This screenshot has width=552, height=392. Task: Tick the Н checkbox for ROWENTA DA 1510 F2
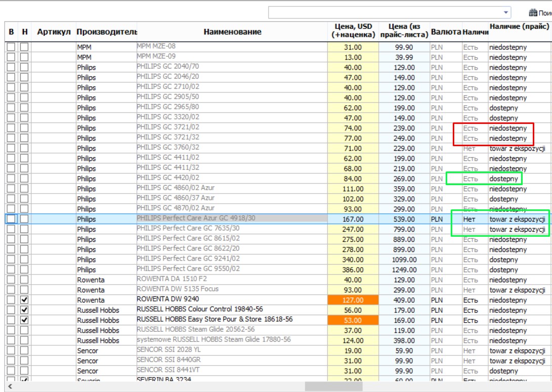tap(24, 280)
